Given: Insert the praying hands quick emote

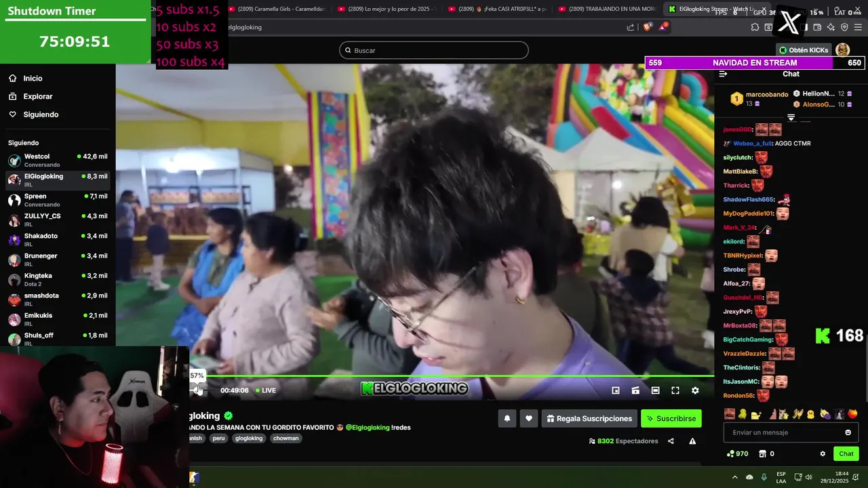Looking at the screenshot, I should [x=797, y=414].
